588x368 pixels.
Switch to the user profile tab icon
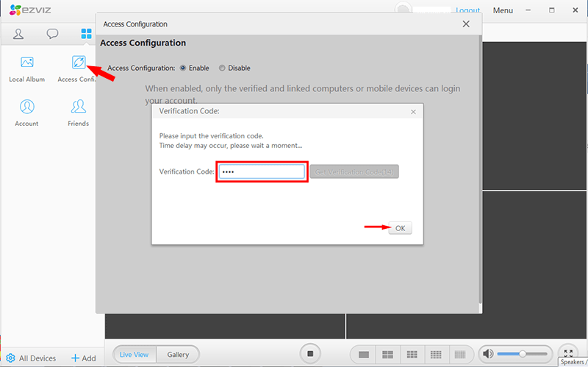19,34
